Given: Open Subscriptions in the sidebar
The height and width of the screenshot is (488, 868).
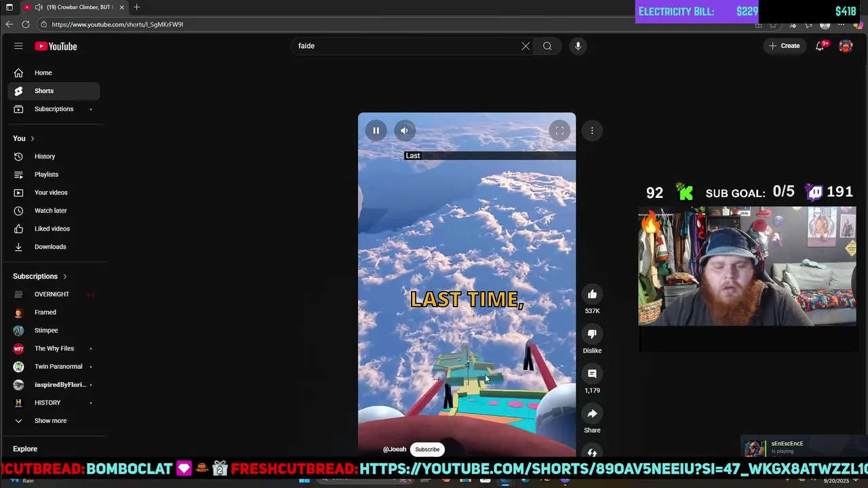Looking at the screenshot, I should [x=54, y=109].
